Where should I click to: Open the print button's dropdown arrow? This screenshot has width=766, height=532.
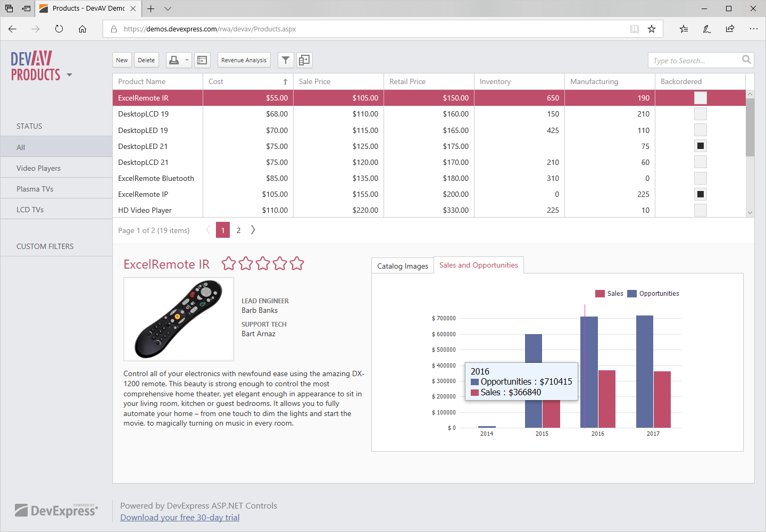[186, 60]
